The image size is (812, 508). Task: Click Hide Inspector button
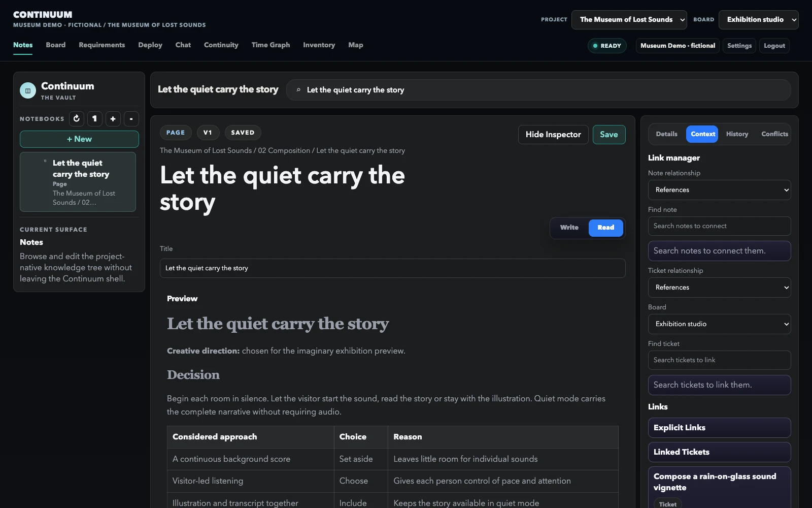pyautogui.click(x=553, y=135)
